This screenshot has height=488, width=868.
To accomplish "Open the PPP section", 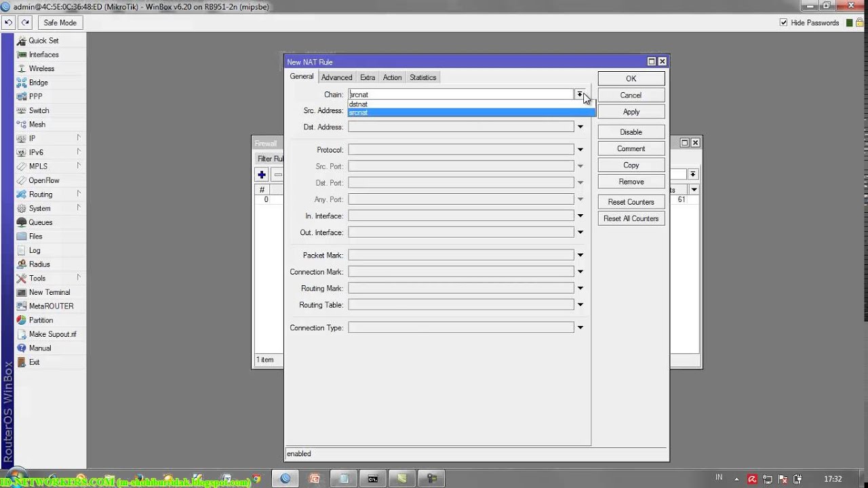I will click(36, 96).
